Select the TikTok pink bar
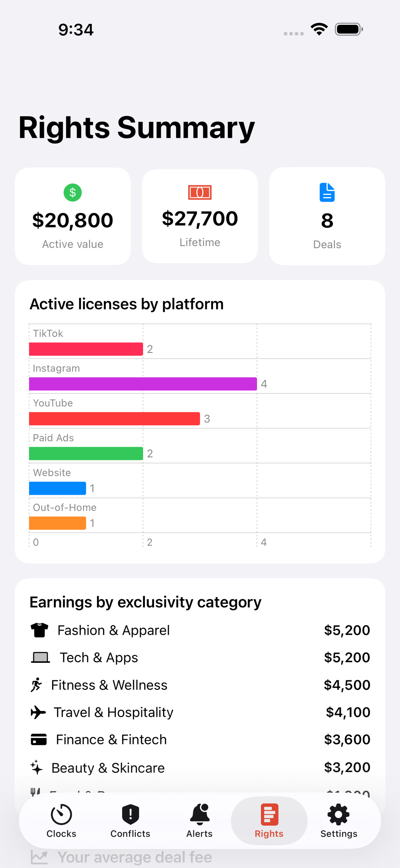Viewport: 400px width, 868px height. point(86,349)
